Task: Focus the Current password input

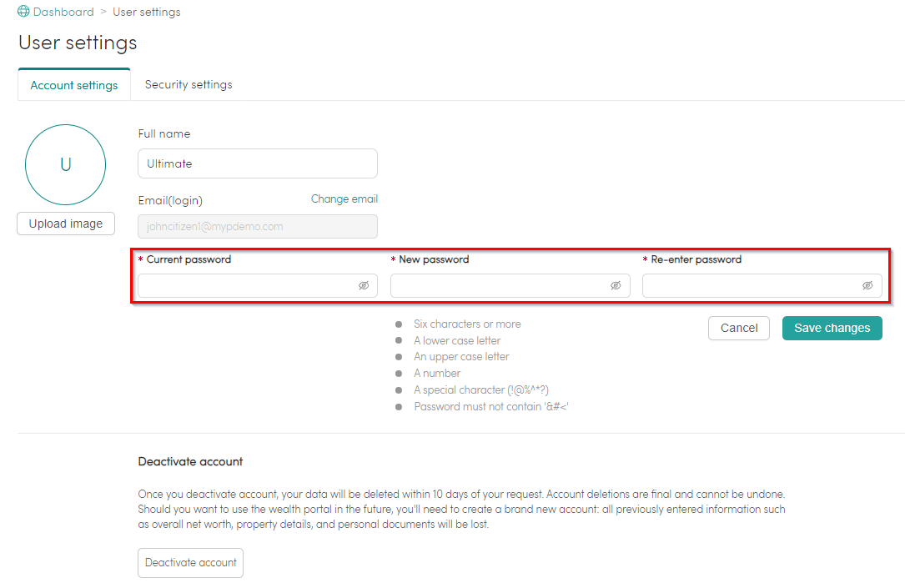Action: [258, 285]
